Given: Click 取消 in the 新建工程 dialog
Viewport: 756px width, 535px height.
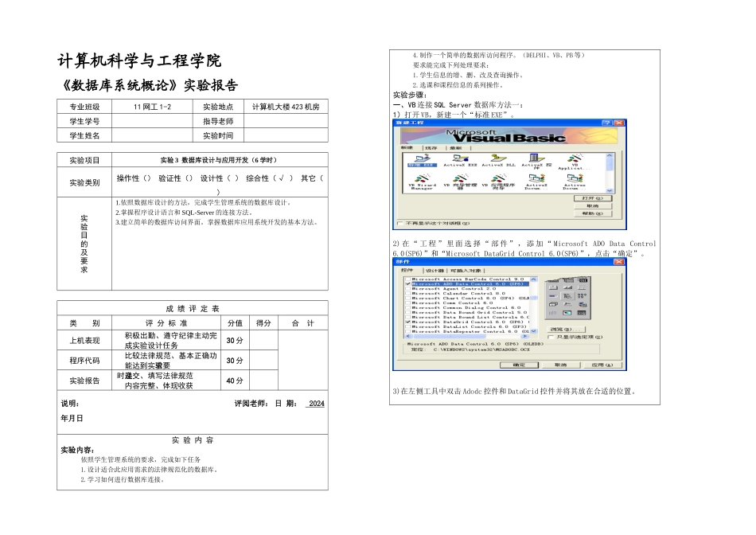Looking at the screenshot, I should click(x=593, y=206).
